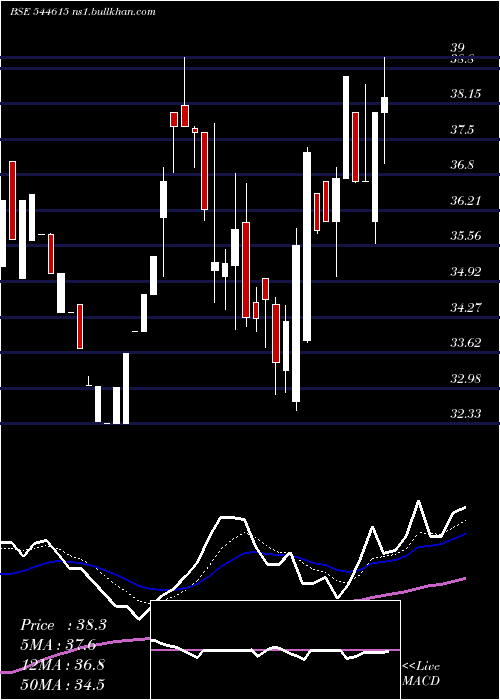The height and width of the screenshot is (700, 500).
Task: Click the <<Live MACD label
Action: (x=421, y=673)
